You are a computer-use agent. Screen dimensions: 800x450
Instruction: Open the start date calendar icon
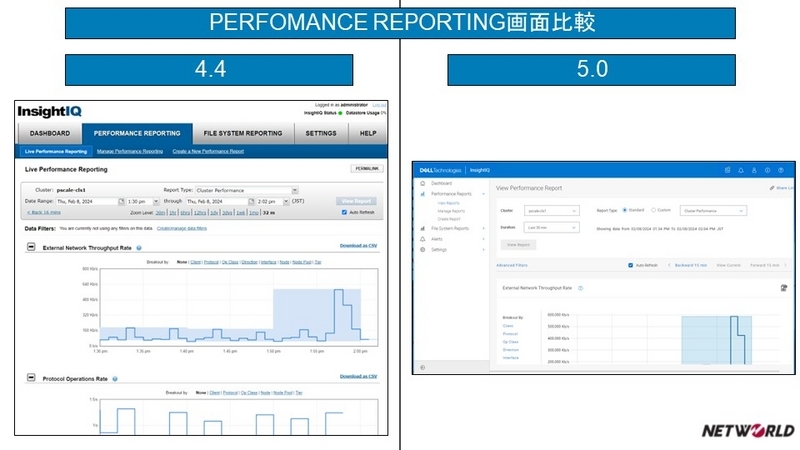[x=121, y=202]
